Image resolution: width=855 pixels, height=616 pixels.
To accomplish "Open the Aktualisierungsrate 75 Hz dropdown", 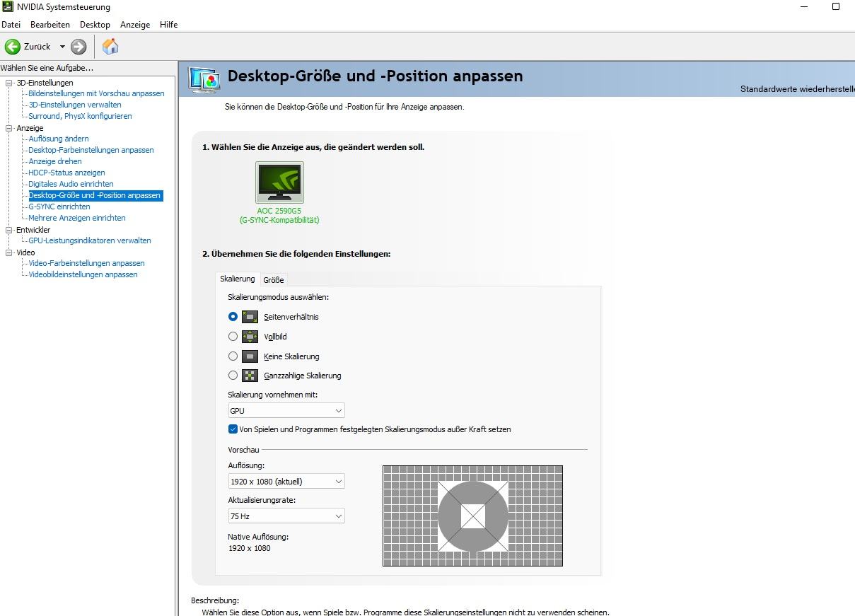I will (286, 516).
